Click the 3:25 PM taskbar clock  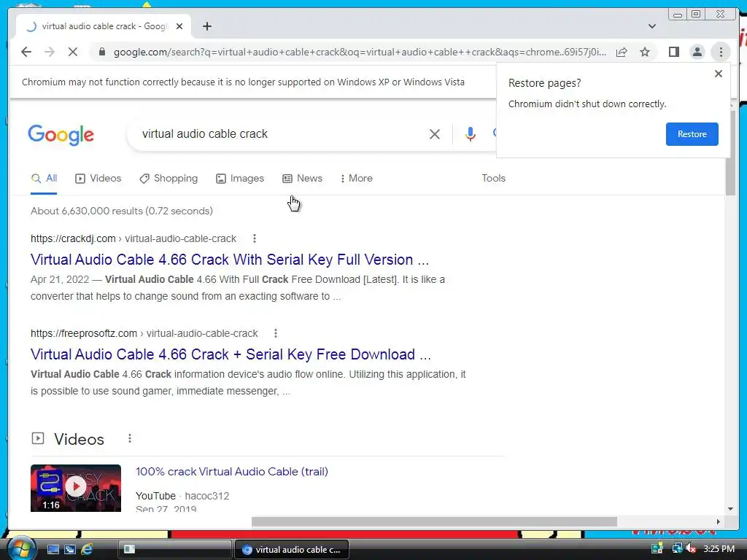719,549
